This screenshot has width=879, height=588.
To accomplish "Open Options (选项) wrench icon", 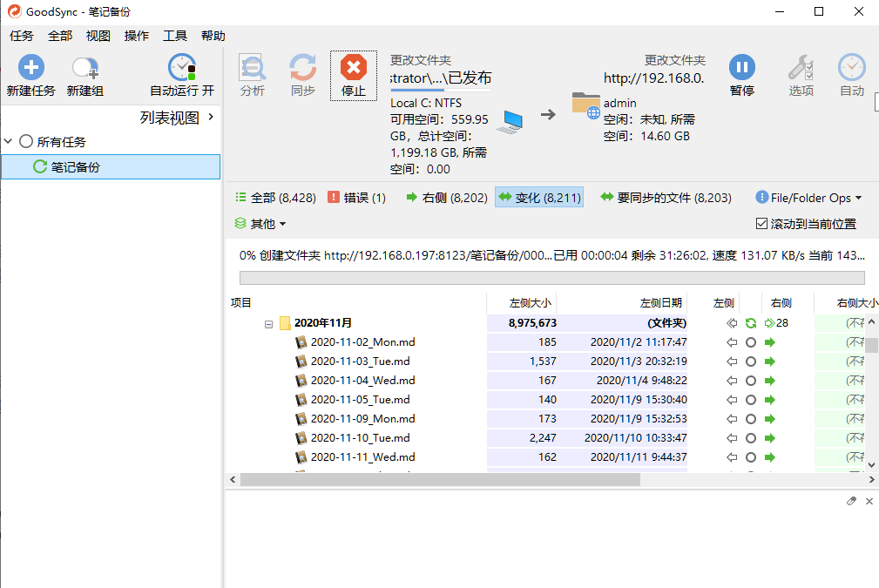I will [801, 68].
